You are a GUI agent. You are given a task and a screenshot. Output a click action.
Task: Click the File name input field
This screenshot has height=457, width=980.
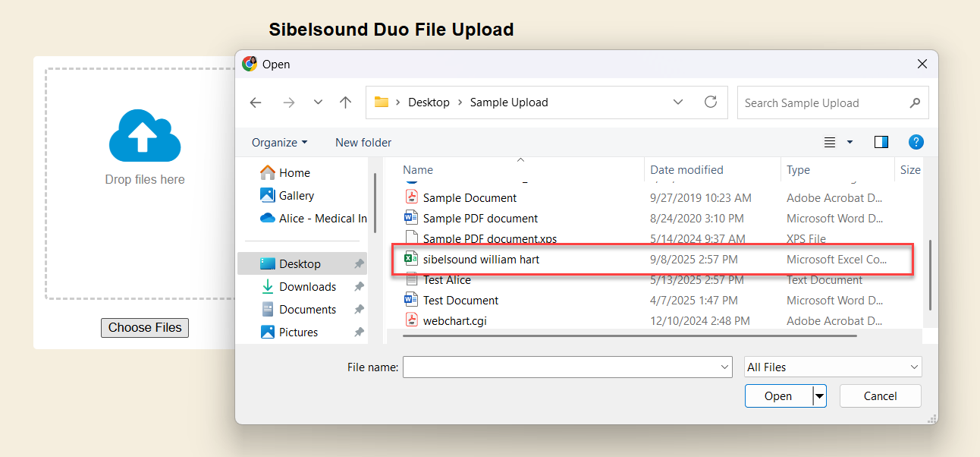click(561, 367)
